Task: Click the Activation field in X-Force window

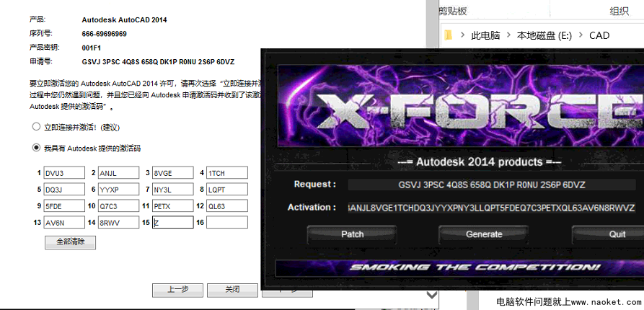Action: coord(492,208)
